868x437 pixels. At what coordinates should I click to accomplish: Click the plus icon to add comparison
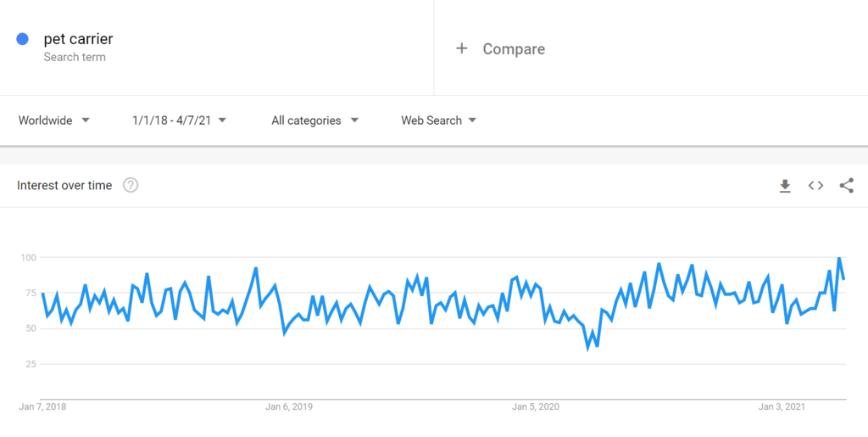(462, 49)
